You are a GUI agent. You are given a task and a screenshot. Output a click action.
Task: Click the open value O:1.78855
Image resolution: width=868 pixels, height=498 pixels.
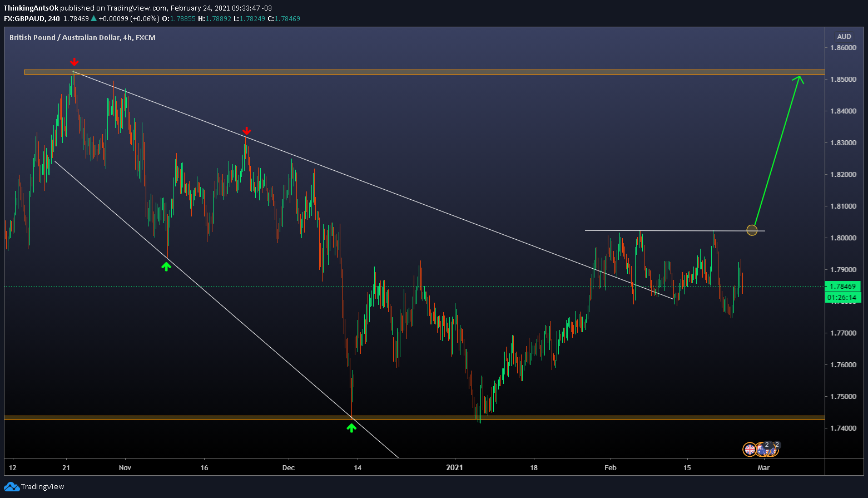coord(178,19)
